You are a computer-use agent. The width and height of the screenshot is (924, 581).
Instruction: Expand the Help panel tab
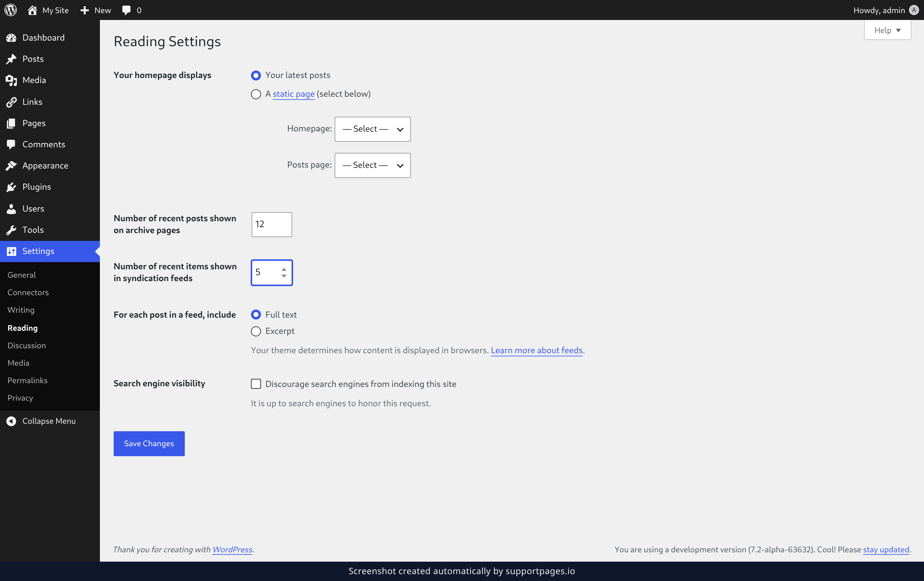point(887,30)
